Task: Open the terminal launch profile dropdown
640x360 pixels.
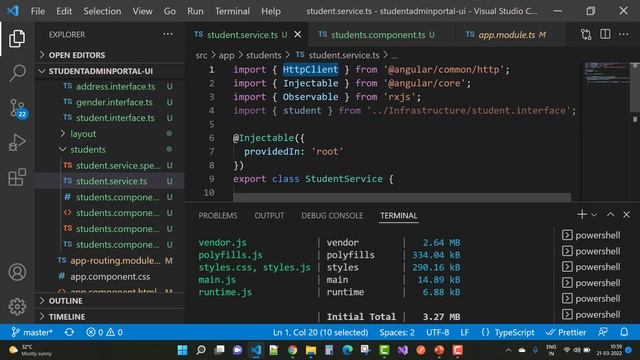Action: click(x=594, y=215)
